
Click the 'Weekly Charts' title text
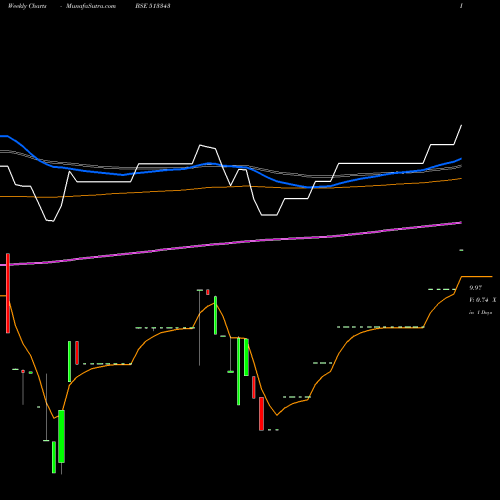27,6
